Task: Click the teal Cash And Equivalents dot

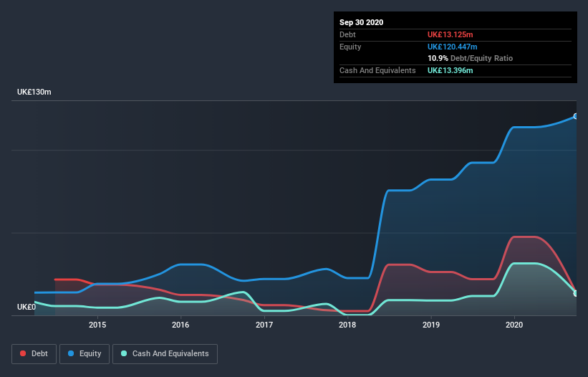Action: point(124,353)
